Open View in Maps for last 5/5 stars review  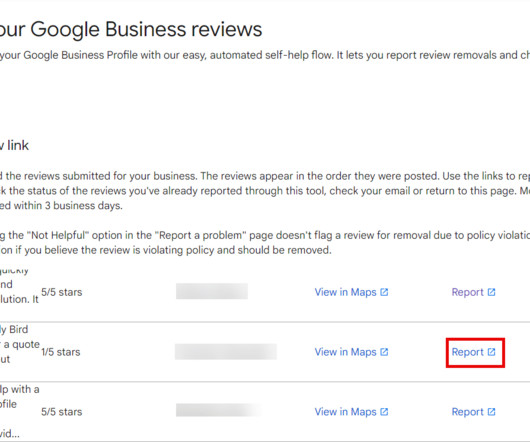pyautogui.click(x=351, y=412)
